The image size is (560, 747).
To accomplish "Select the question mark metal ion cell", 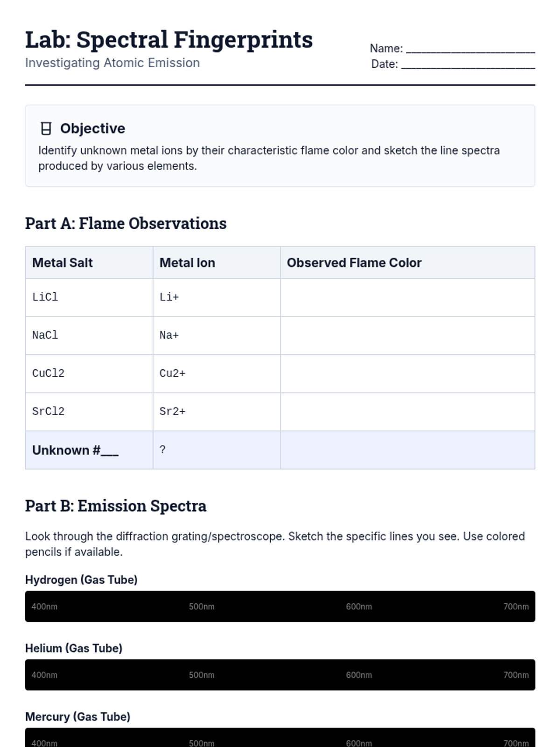I will pos(217,450).
